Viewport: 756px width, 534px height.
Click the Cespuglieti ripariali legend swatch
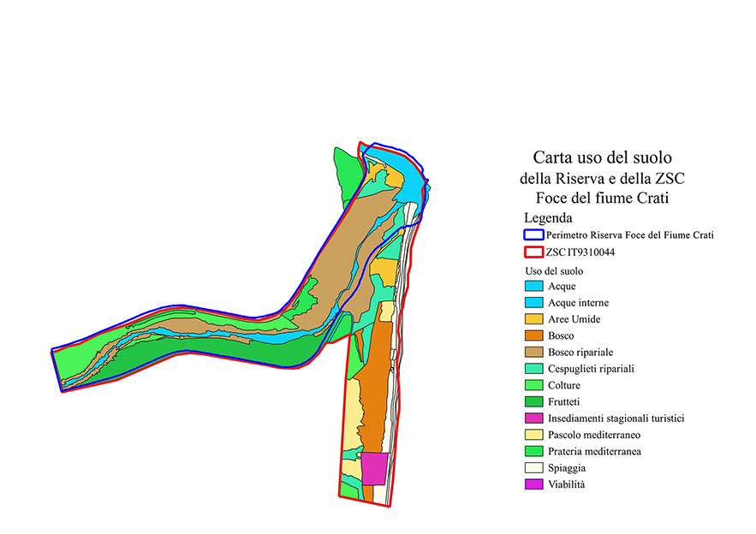[x=533, y=369]
